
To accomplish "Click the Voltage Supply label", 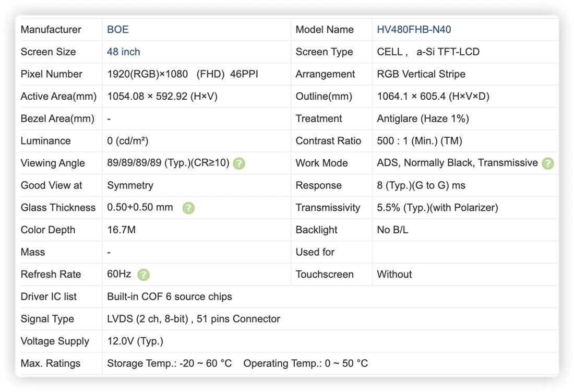I will point(55,341).
